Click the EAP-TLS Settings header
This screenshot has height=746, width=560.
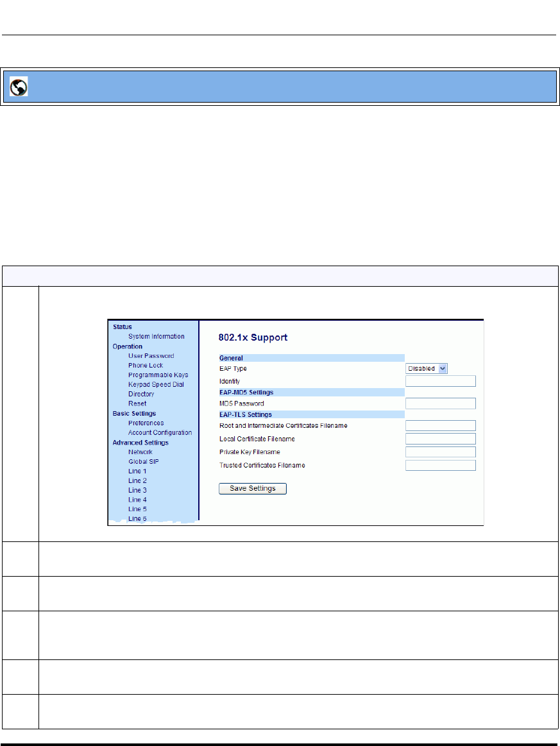(312, 414)
